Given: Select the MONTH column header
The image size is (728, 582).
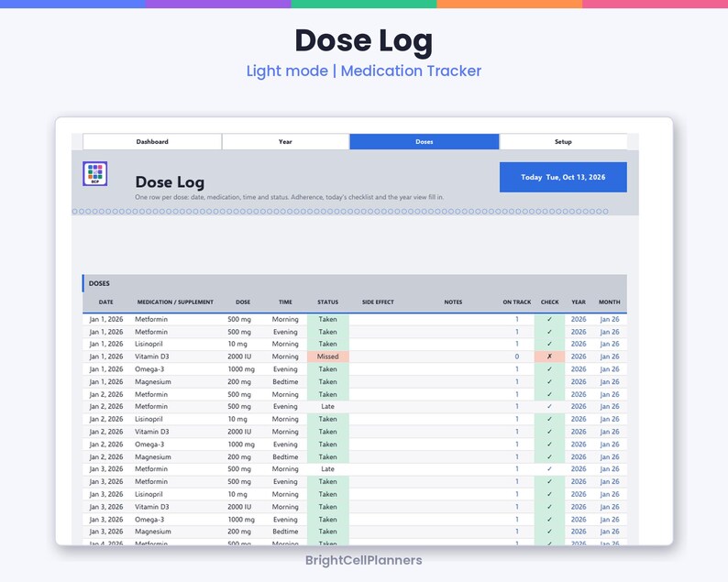Looking at the screenshot, I should (610, 302).
